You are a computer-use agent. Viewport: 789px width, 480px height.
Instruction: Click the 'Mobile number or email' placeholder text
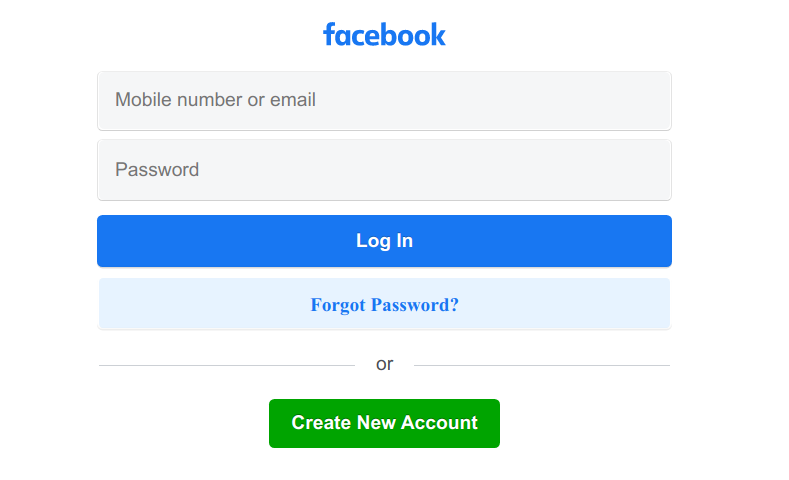215,100
